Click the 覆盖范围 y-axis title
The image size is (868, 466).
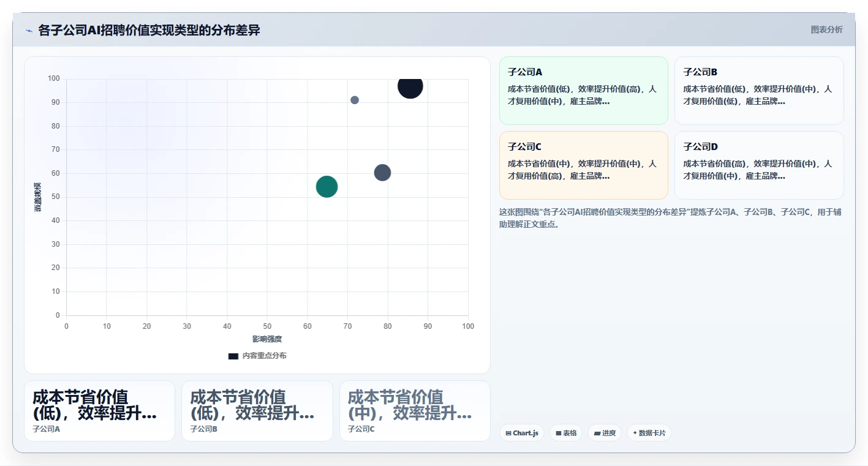tap(38, 197)
